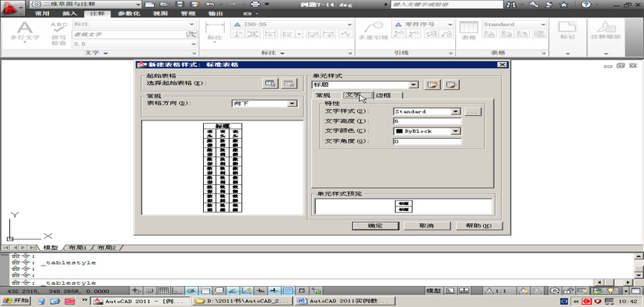Click the ByBlock black color swatch
The image size is (644, 307).
click(399, 131)
